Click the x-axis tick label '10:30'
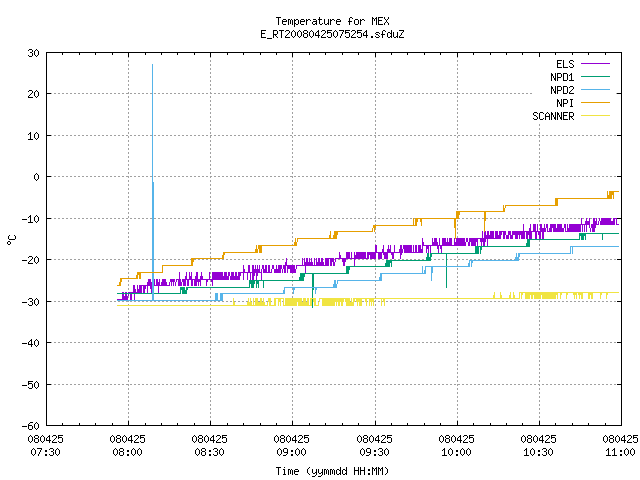Viewport: 640px width, 480px height. tap(538, 452)
